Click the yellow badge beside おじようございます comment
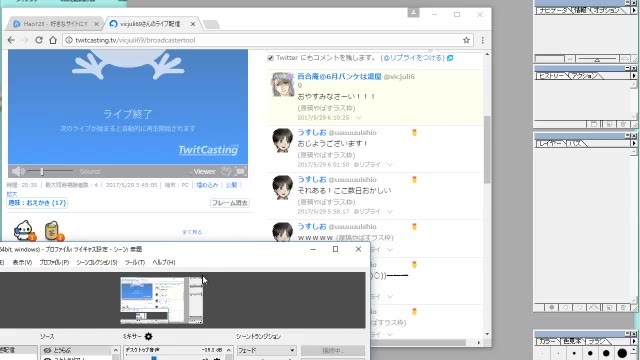Viewport: 640px width, 360px height. pyautogui.click(x=414, y=132)
